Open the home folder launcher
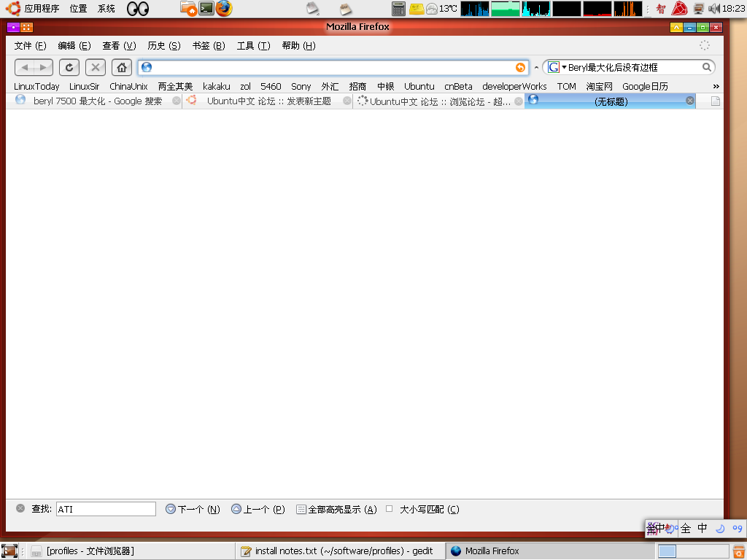Viewport: 747px width, 560px height. (189, 8)
